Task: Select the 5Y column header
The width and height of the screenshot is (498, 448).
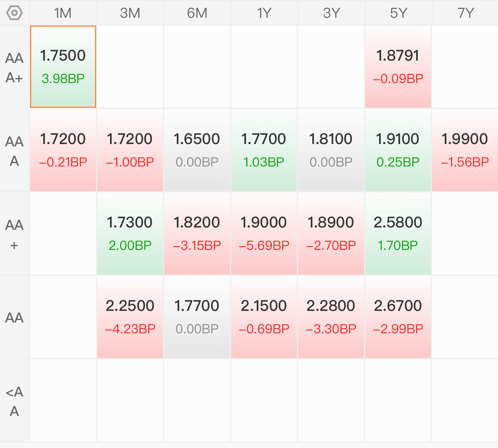Action: click(x=398, y=13)
